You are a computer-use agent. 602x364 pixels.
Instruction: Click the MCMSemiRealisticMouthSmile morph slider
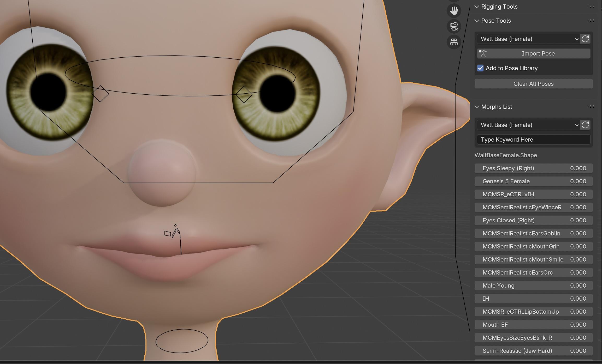click(533, 259)
